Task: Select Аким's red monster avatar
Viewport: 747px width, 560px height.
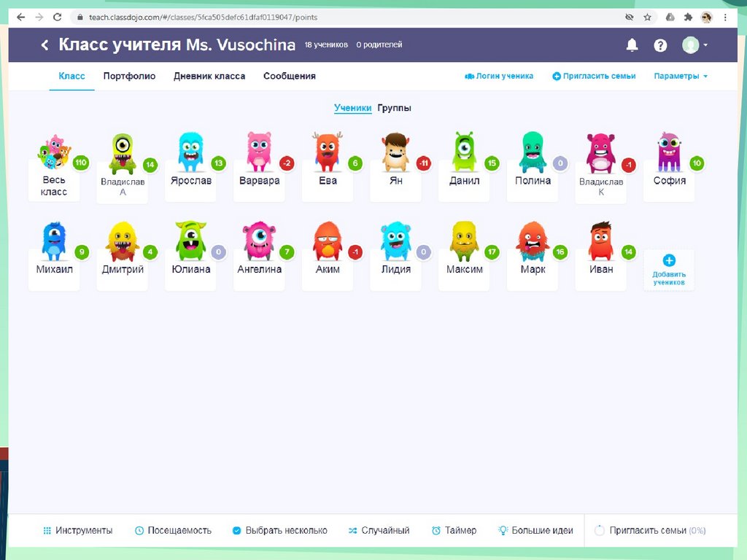Action: (328, 241)
